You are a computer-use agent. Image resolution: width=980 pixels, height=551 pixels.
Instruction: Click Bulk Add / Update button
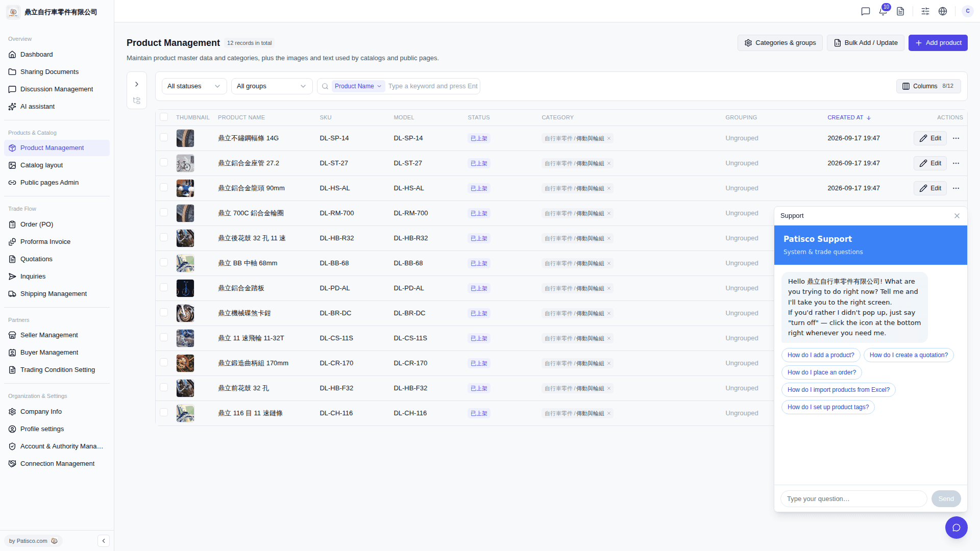865,43
